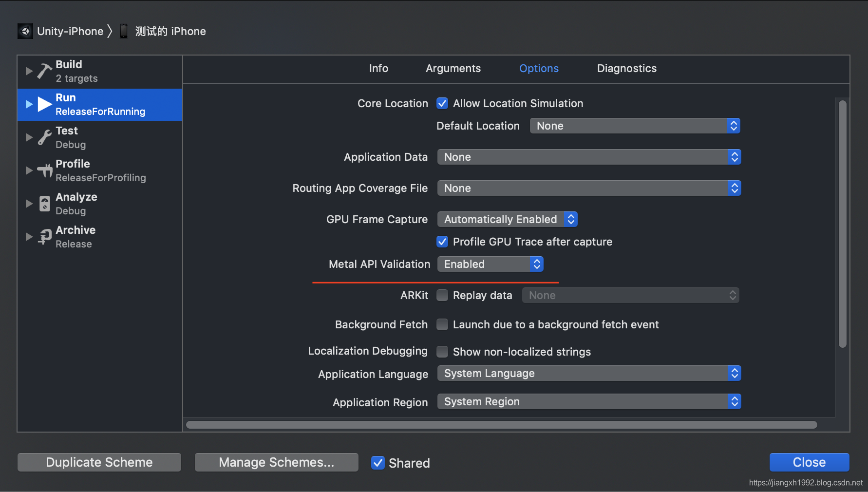Open the Application Data dropdown
Viewport: 868px width, 492px height.
(589, 157)
